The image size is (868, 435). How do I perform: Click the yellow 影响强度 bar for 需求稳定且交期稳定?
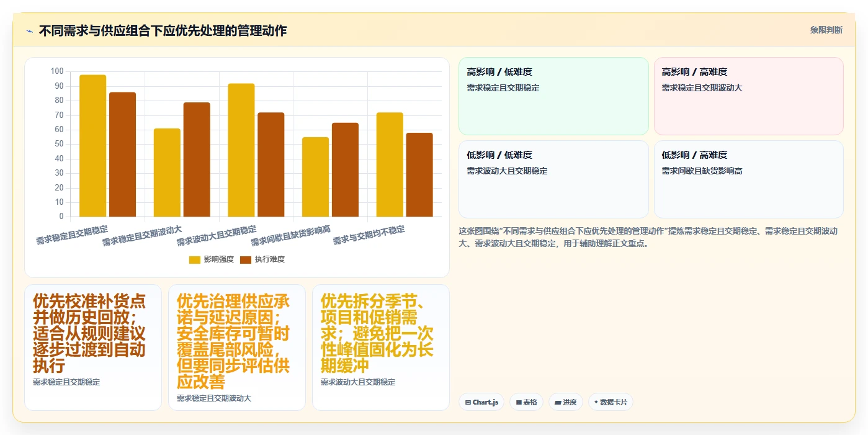pyautogui.click(x=93, y=146)
